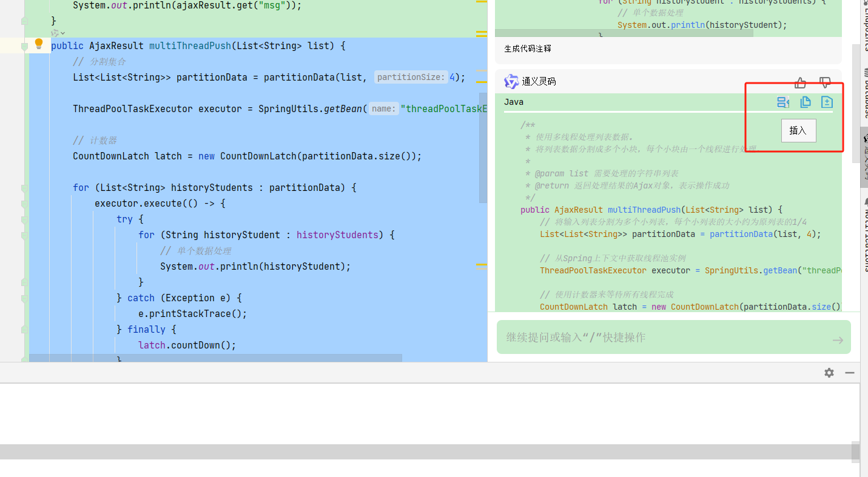Open the Lingma inline dropdown above multiThreadPush
Viewport: 868px width, 477px height.
(58, 33)
